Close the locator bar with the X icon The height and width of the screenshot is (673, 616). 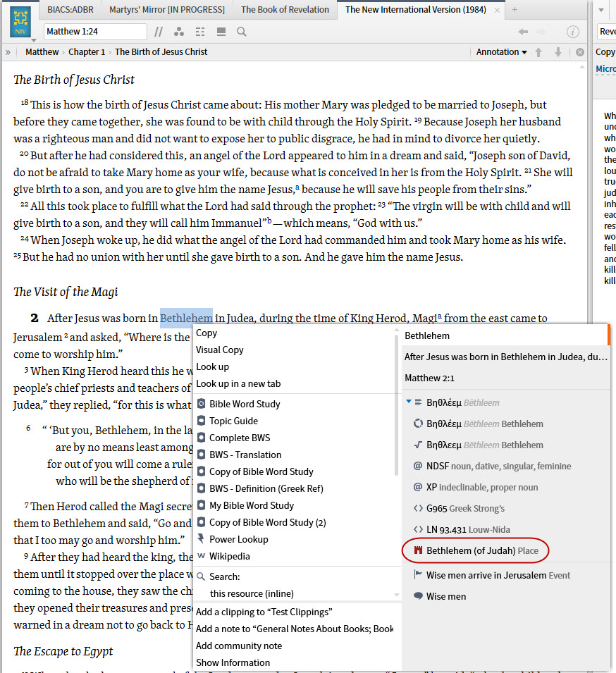click(580, 52)
